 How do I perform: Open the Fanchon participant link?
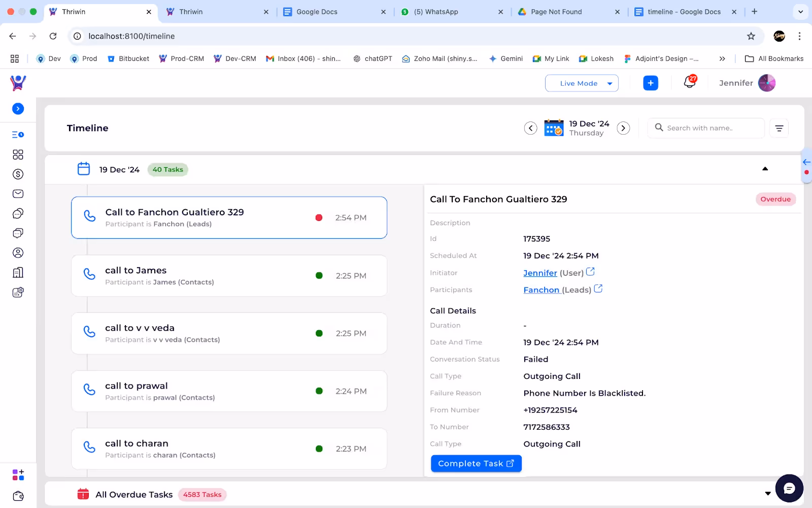(541, 290)
